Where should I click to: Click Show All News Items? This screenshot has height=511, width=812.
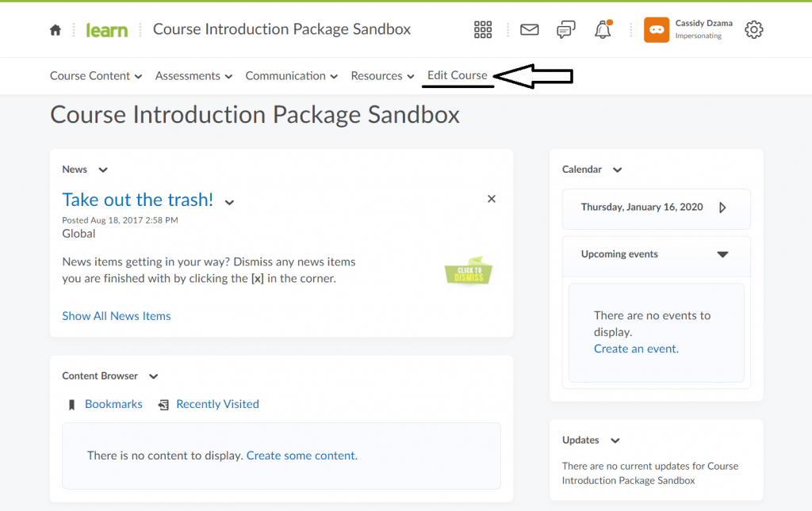pos(116,315)
